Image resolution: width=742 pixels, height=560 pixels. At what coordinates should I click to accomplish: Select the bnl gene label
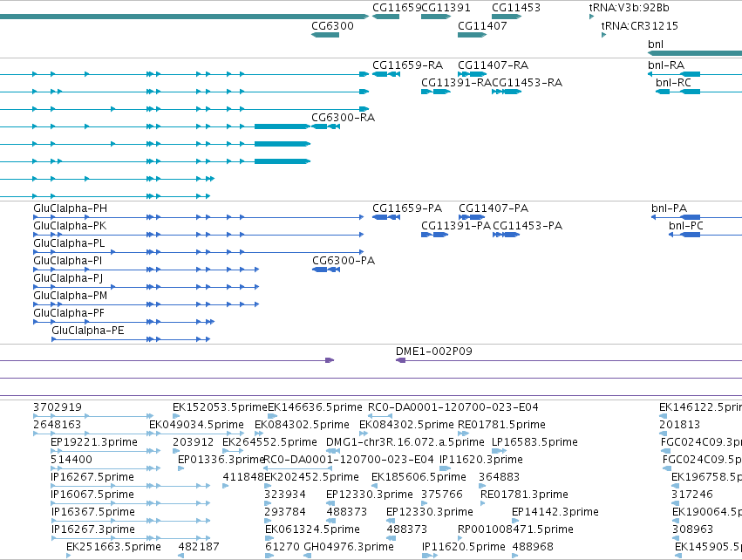[x=656, y=44]
